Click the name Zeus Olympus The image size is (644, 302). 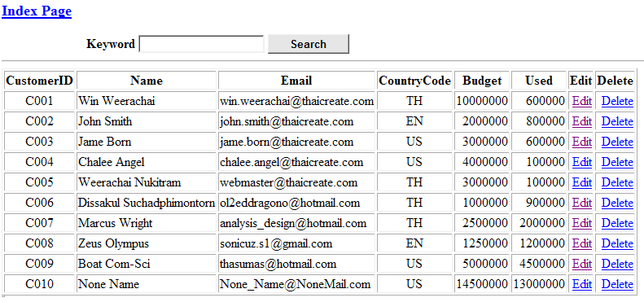[x=113, y=243]
